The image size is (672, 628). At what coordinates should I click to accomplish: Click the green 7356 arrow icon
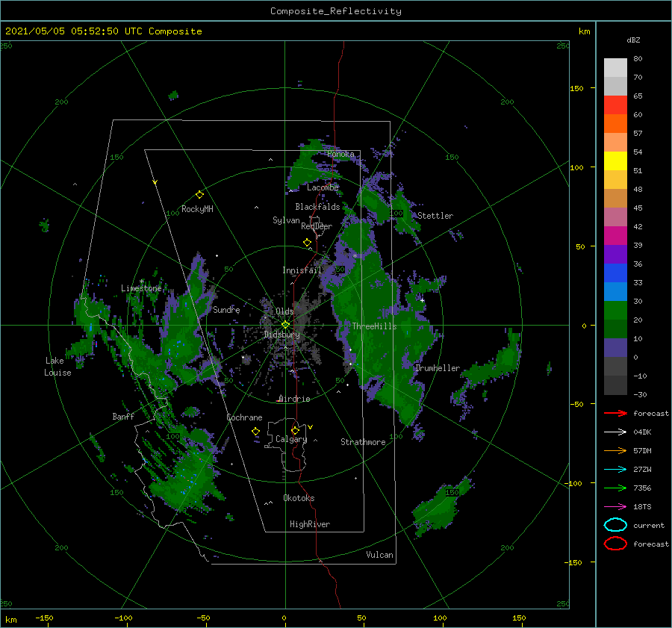click(615, 488)
